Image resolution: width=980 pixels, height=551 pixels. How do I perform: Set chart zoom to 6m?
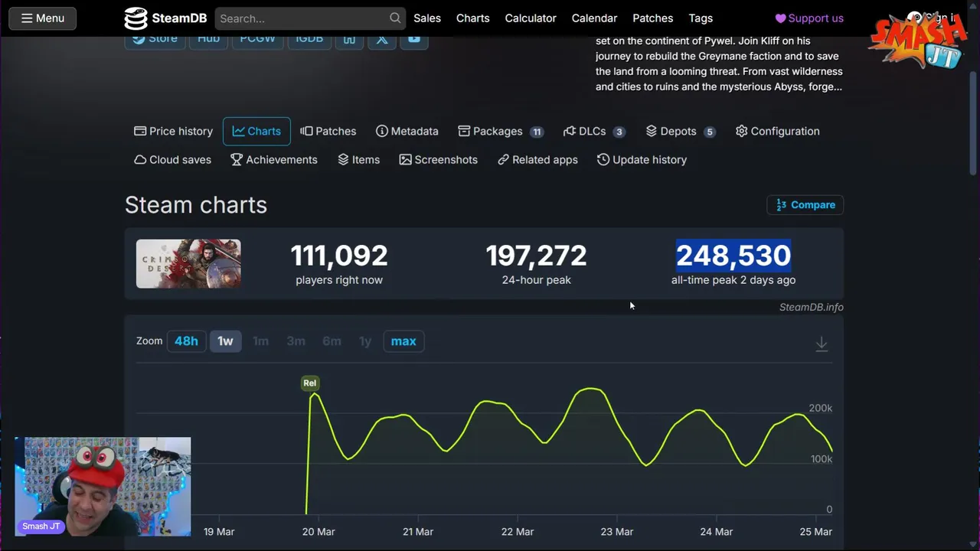click(x=332, y=341)
